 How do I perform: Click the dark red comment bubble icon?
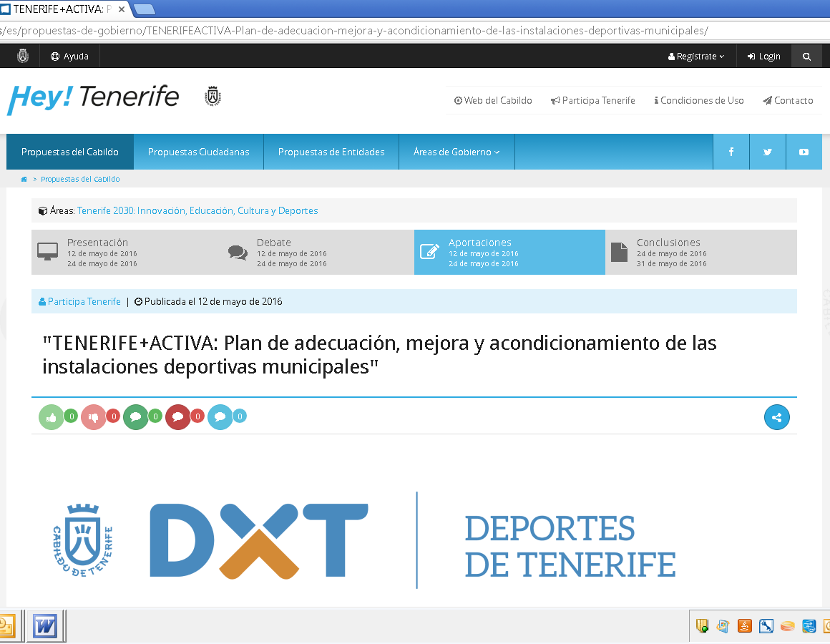pos(178,417)
